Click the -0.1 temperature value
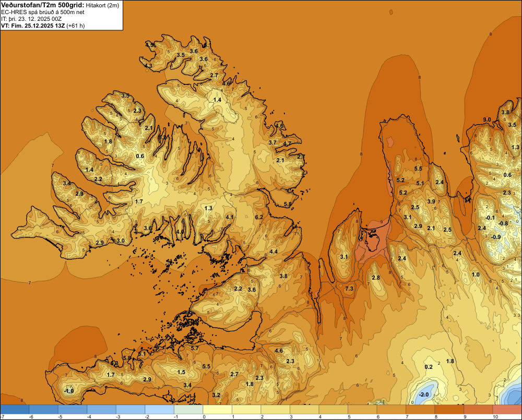Image resolution: width=522 pixels, height=420 pixels. click(x=490, y=218)
